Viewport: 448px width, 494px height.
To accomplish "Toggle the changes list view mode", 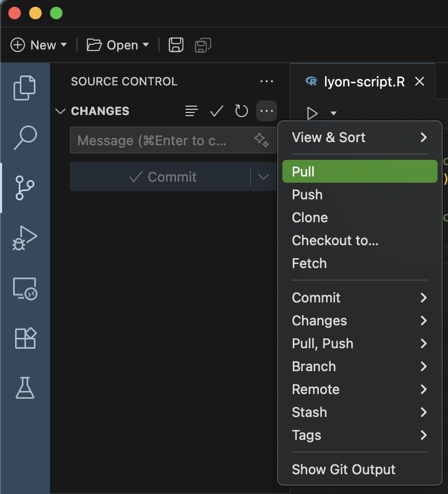I will (x=191, y=111).
